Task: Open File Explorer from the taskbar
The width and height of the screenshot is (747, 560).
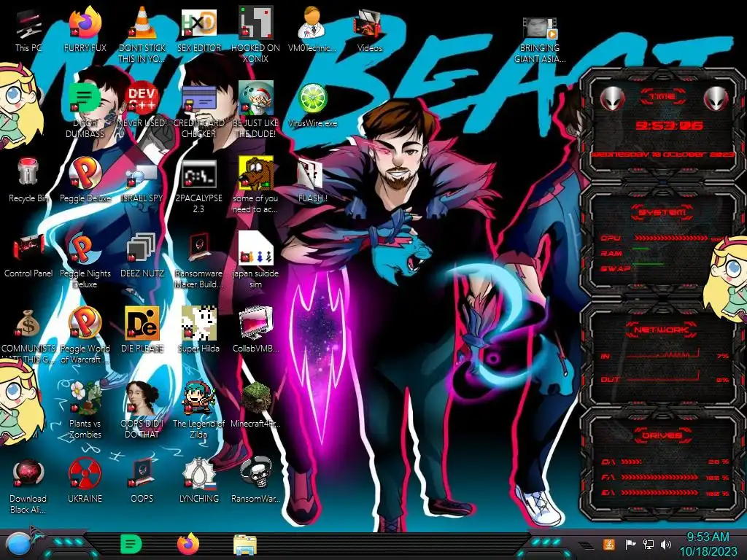Action: (245, 545)
